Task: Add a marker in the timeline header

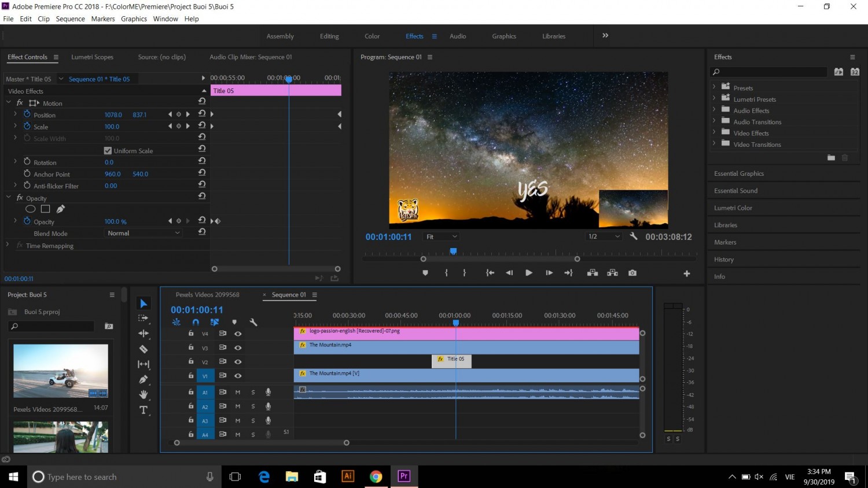Action: 234,322
